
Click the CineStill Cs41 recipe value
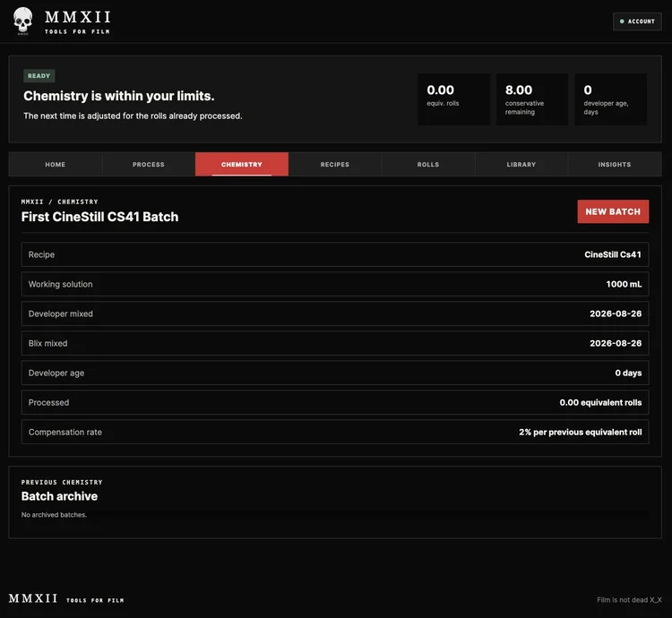tap(613, 254)
